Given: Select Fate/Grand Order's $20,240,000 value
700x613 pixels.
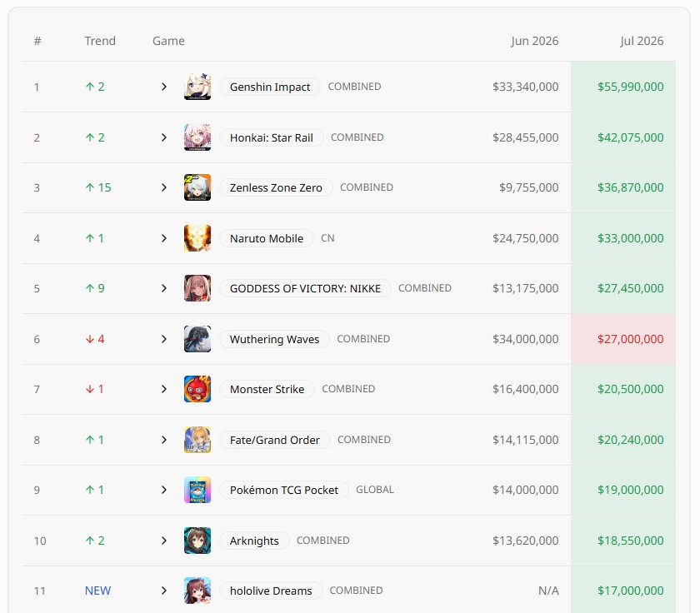Looking at the screenshot, I should pyautogui.click(x=630, y=440).
